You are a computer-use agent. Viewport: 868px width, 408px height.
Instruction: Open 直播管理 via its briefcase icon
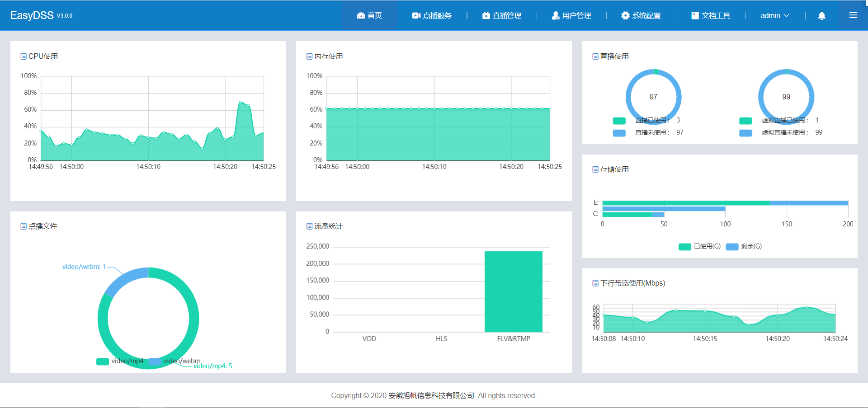[x=485, y=15]
